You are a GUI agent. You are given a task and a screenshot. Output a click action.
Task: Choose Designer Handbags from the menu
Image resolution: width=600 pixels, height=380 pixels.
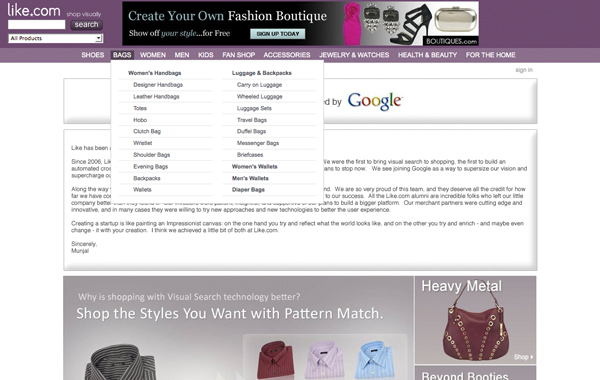tap(158, 85)
